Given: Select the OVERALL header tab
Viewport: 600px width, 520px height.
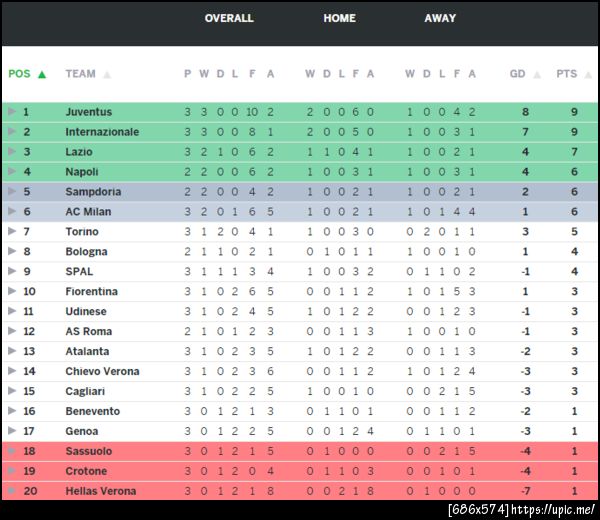Looking at the screenshot, I should pos(229,18).
